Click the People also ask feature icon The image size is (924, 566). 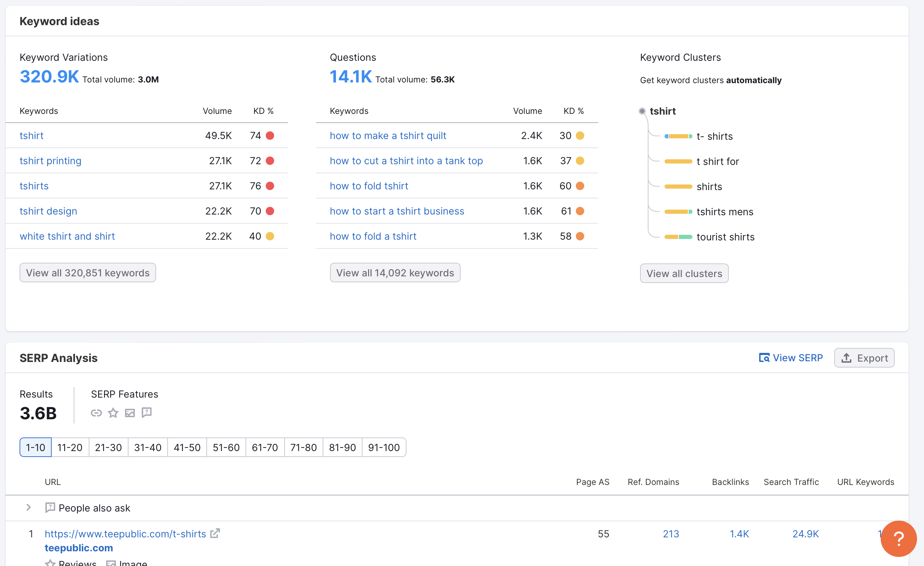pyautogui.click(x=147, y=413)
